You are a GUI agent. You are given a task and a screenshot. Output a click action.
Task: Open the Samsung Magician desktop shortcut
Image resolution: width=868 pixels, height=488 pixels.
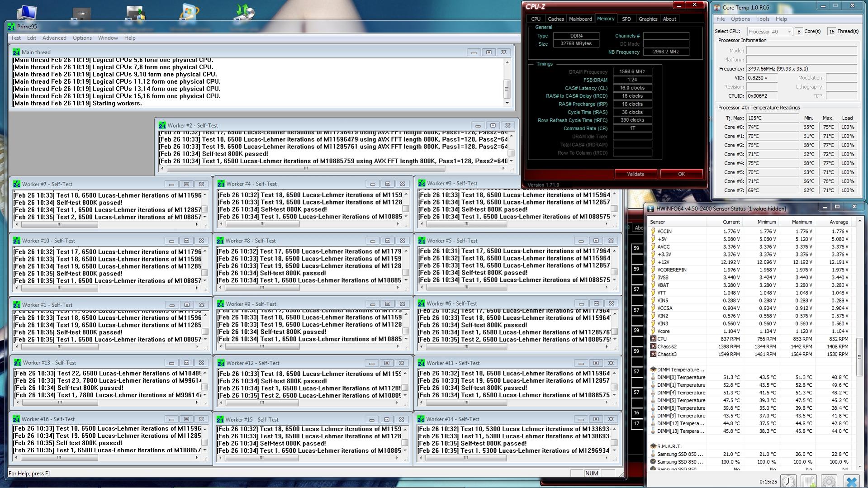coord(81,14)
